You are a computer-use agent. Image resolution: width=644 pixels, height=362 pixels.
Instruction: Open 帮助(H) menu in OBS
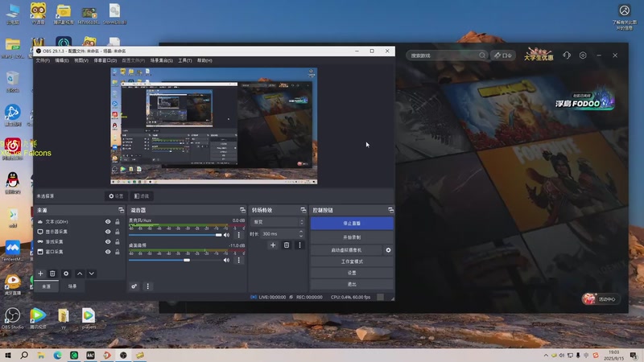pyautogui.click(x=204, y=60)
